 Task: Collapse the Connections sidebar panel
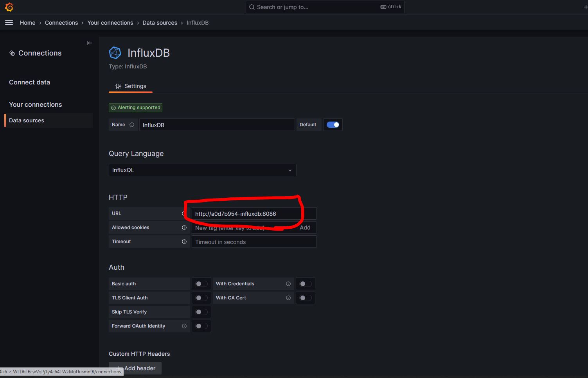(x=89, y=43)
